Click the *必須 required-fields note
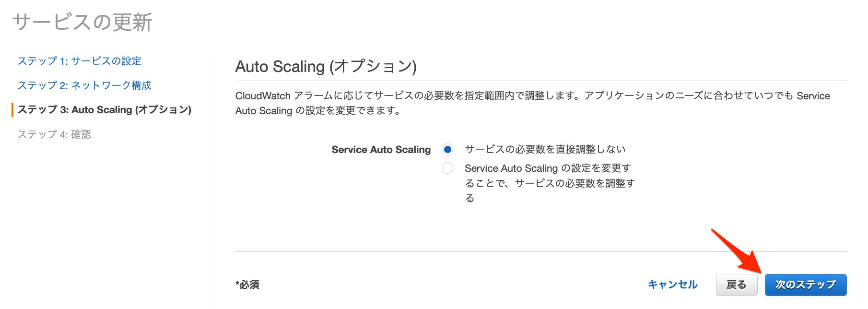Screen dimensions: 868x309 [x=246, y=284]
